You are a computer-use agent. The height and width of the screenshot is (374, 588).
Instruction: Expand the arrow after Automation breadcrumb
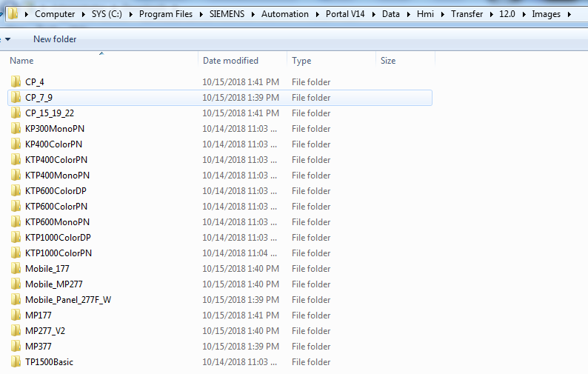coord(317,14)
